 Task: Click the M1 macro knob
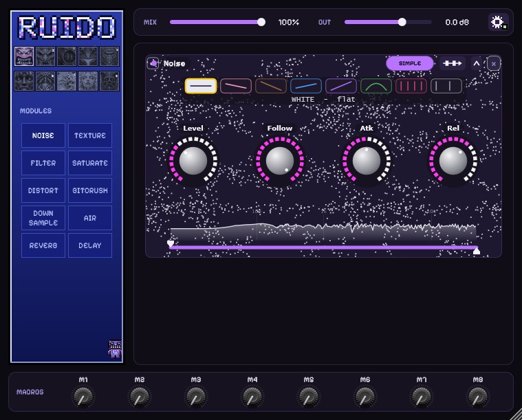click(83, 397)
